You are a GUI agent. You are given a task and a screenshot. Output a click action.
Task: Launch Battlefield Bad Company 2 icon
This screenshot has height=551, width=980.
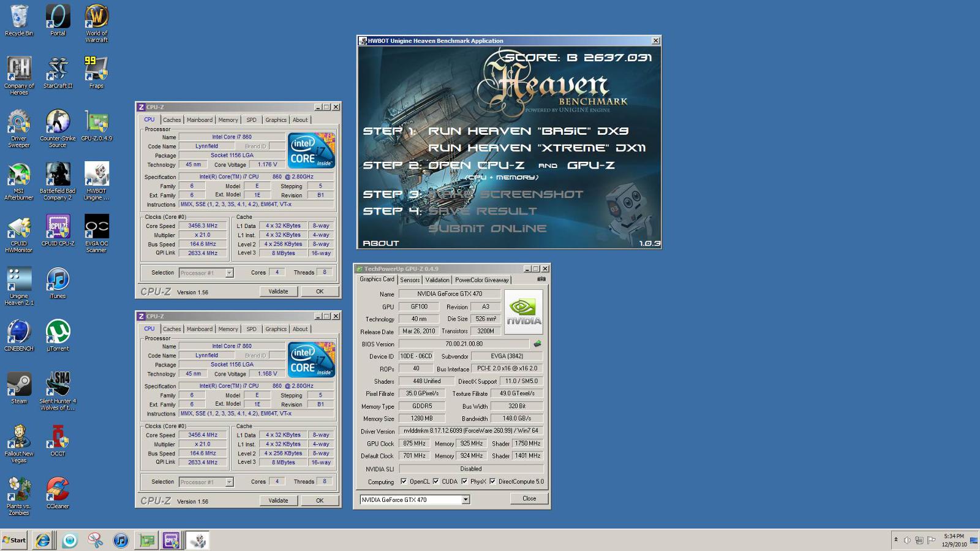[58, 181]
